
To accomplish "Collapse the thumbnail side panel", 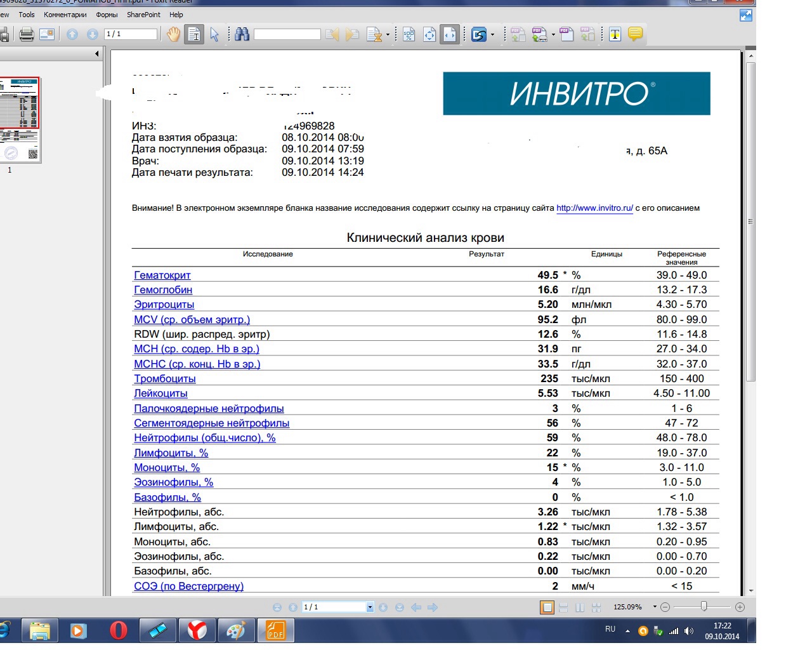I will 97,54.
